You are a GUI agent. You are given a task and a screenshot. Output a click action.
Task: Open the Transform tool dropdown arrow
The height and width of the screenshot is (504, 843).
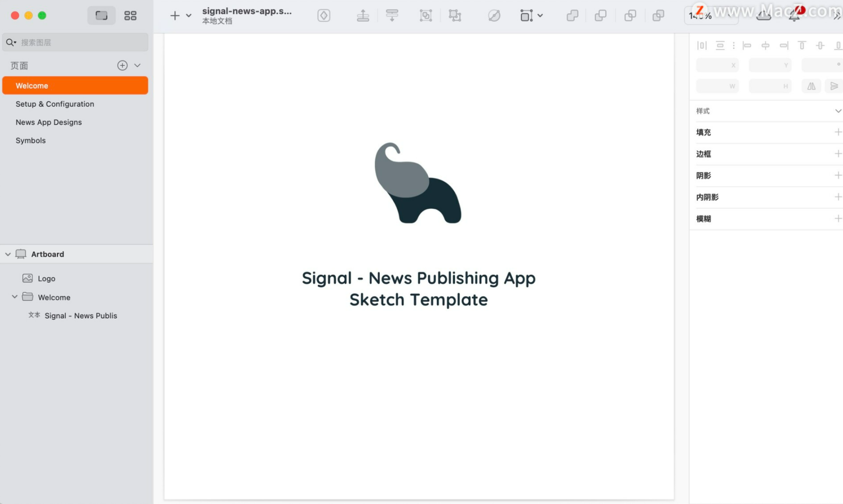pos(540,16)
